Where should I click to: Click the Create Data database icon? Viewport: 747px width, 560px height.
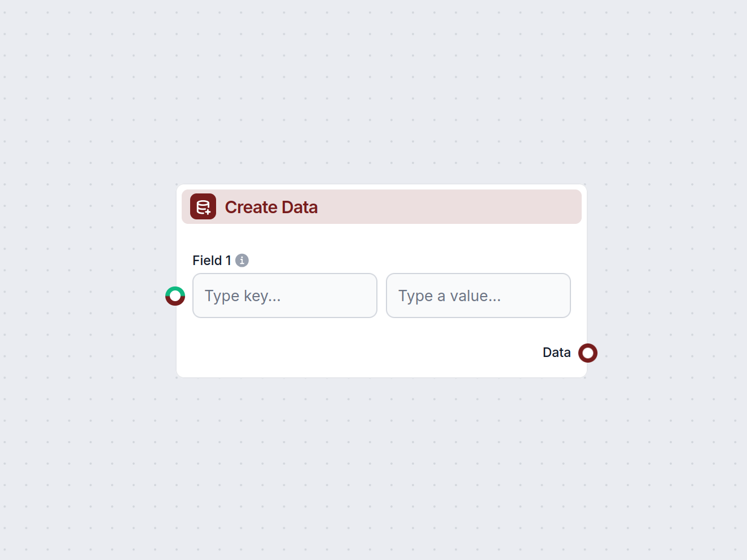point(203,206)
